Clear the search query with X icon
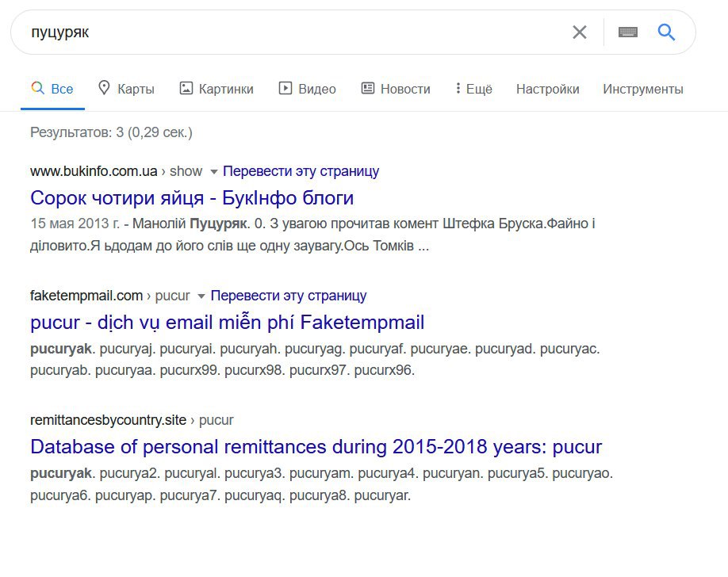 click(x=580, y=32)
